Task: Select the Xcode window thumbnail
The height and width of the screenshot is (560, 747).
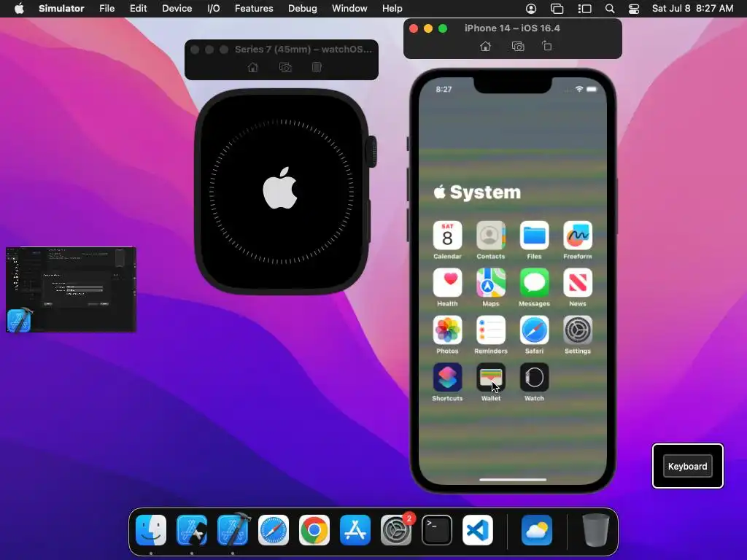Action: pyautogui.click(x=71, y=289)
